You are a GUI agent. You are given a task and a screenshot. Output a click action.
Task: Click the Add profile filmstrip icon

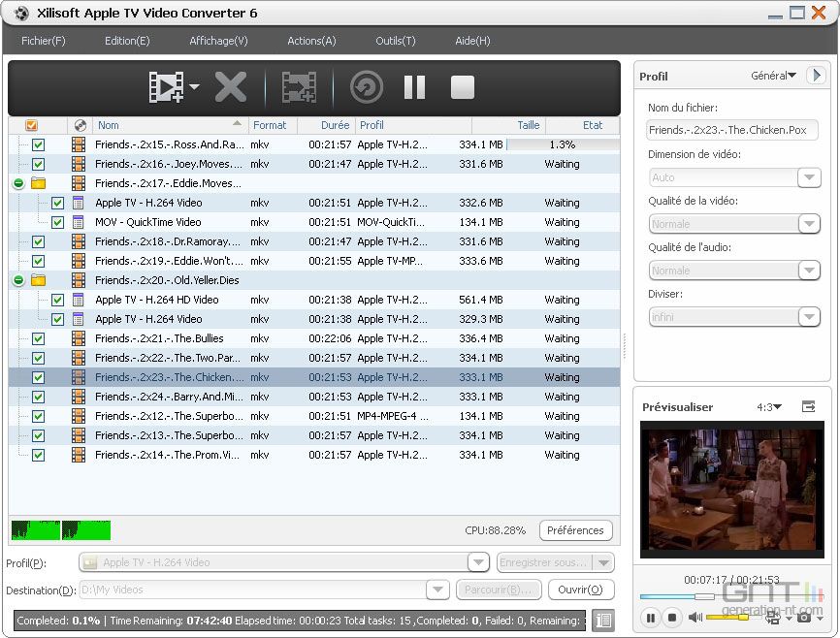click(299, 87)
